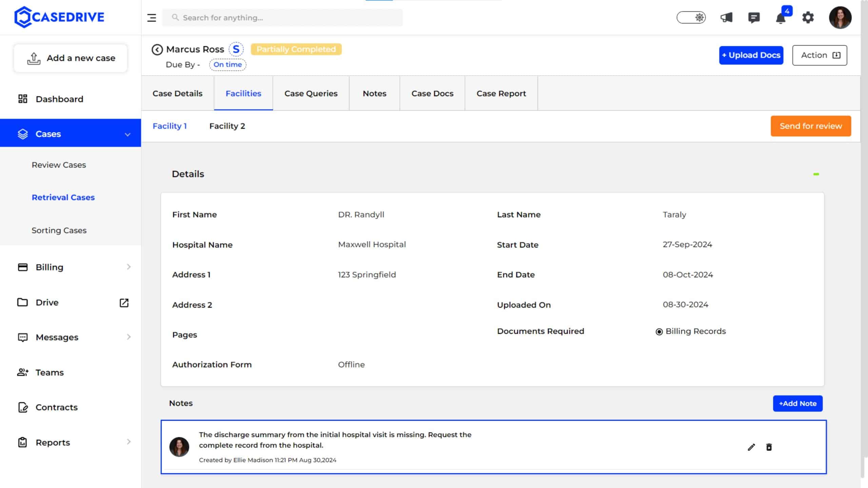Click the Search for anything field
The image size is (868, 488).
point(282,18)
